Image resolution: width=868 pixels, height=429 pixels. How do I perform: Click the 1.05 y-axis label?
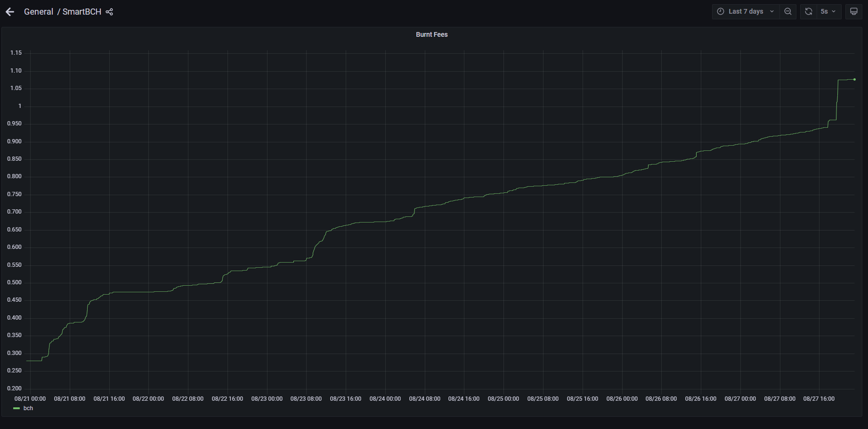click(16, 88)
